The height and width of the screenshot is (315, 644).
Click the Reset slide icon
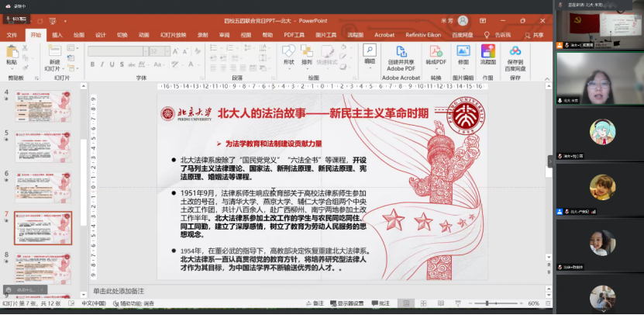[71, 58]
